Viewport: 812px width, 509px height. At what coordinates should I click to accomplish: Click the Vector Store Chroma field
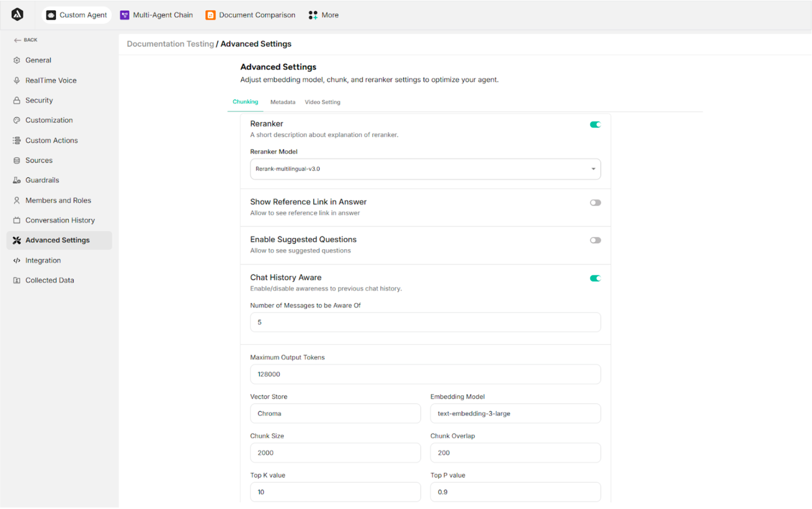[x=335, y=414]
